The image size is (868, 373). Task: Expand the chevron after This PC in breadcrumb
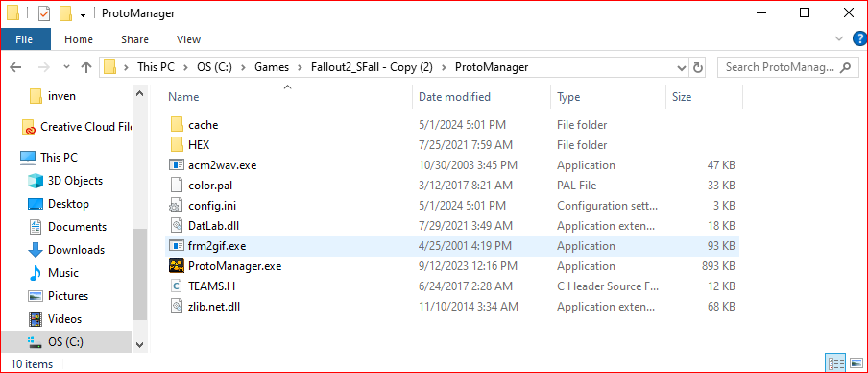tap(185, 67)
